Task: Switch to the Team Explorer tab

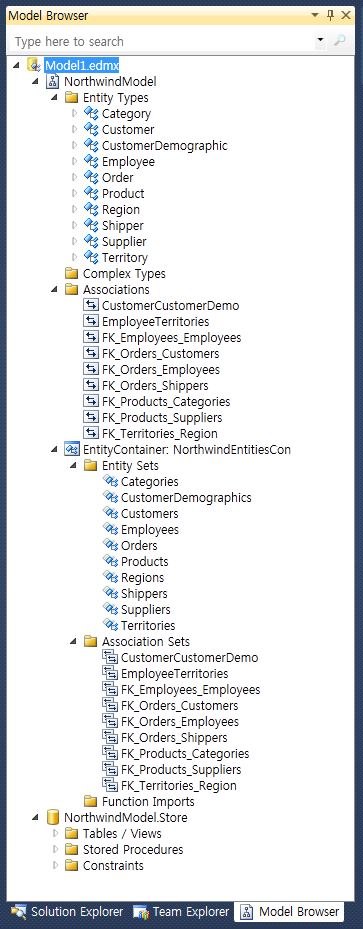Action: (181, 911)
